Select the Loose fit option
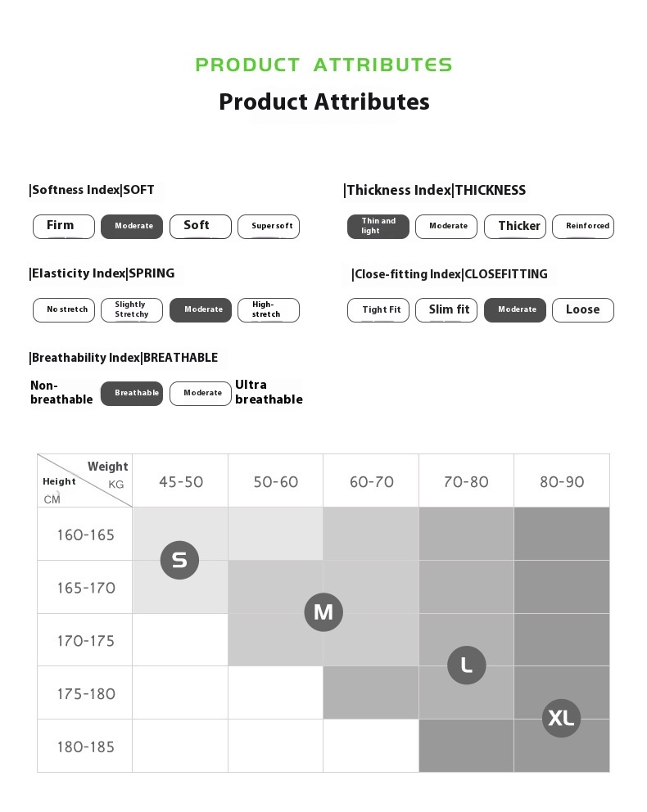Viewport: 647px width, 812px height. 583,309
